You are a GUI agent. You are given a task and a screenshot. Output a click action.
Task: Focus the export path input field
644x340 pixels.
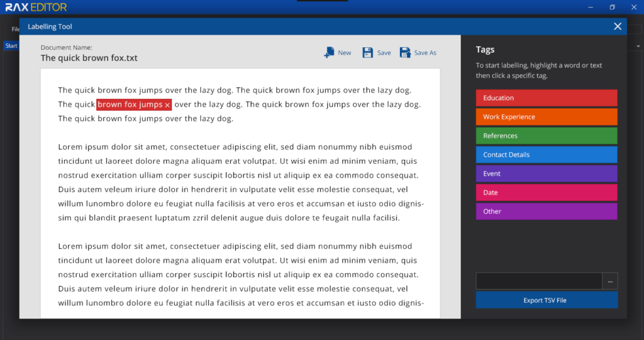click(x=539, y=281)
